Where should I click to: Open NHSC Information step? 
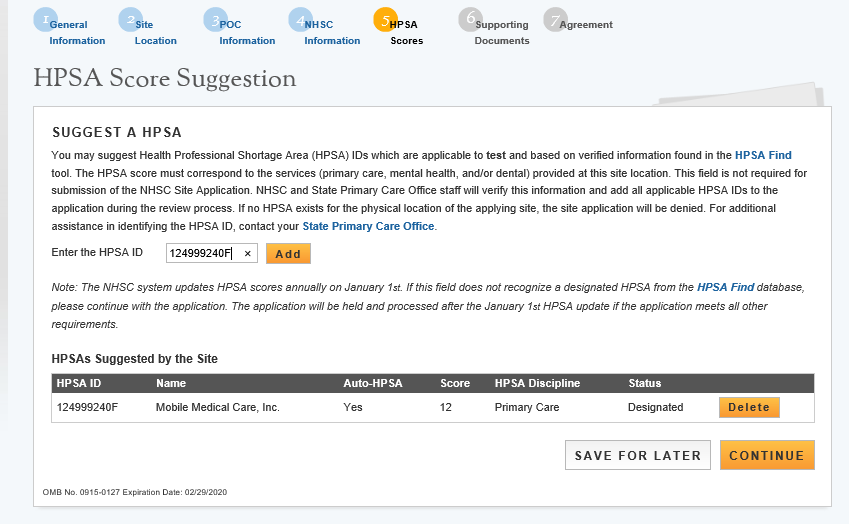332,33
